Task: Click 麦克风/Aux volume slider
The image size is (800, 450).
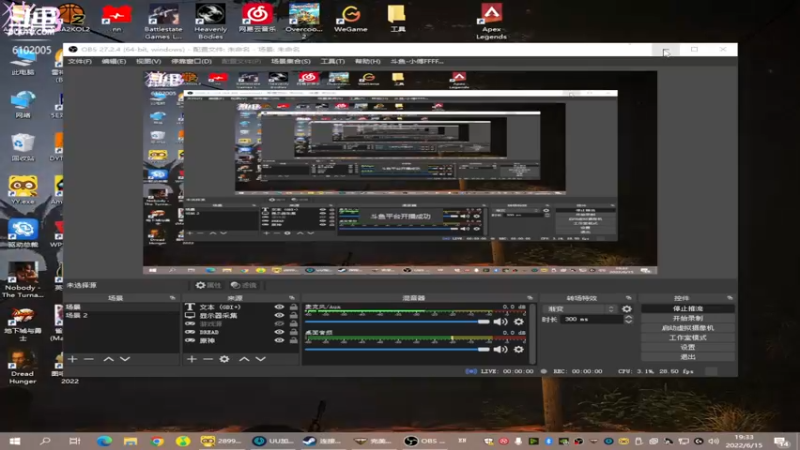Action: (x=397, y=322)
